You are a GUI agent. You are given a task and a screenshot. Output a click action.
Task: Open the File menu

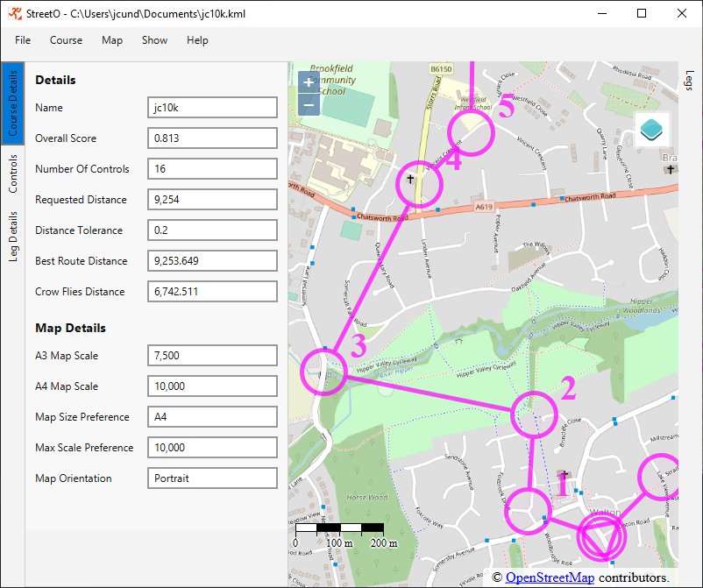click(23, 40)
